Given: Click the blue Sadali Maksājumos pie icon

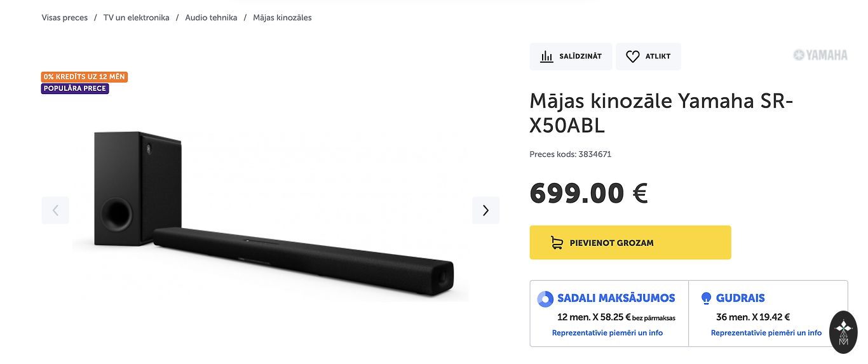Looking at the screenshot, I should [x=545, y=299].
